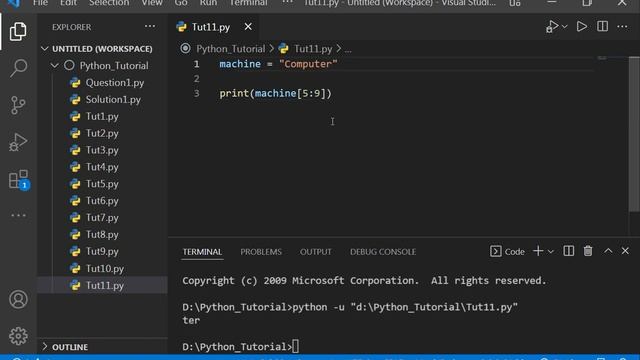Open Tut2.py in the explorer
The width and height of the screenshot is (640, 360).
(102, 133)
